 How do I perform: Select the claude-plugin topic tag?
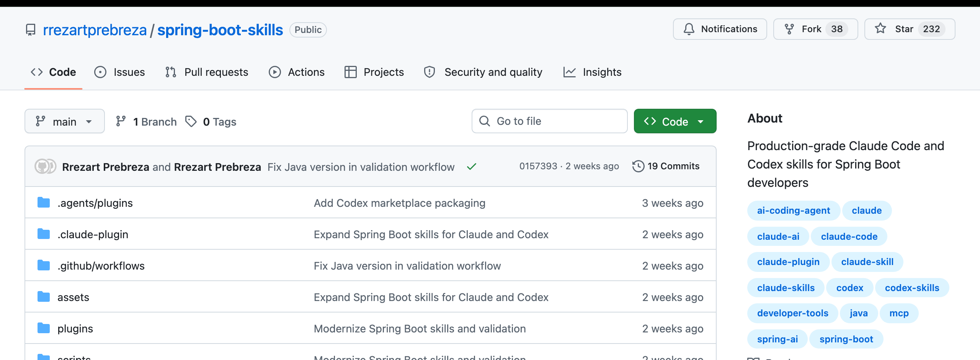(x=788, y=262)
